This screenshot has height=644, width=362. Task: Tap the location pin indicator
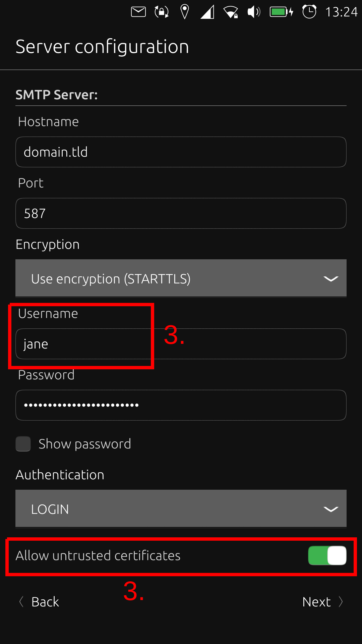click(x=184, y=12)
